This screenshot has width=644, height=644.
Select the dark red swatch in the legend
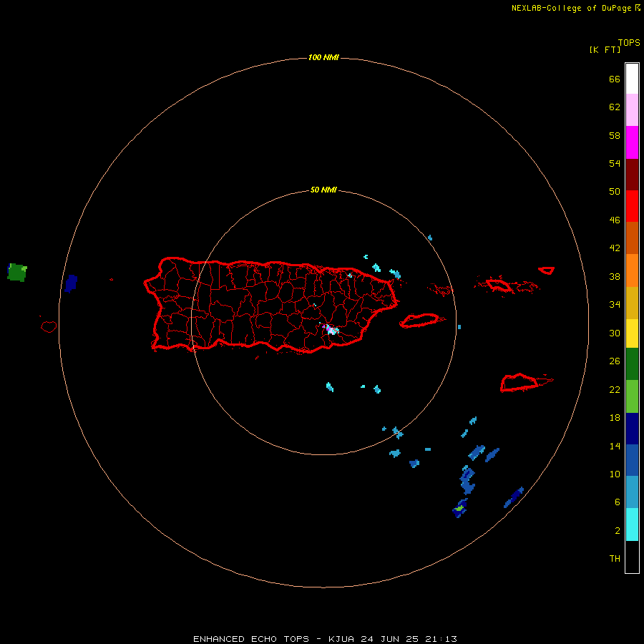tap(632, 174)
